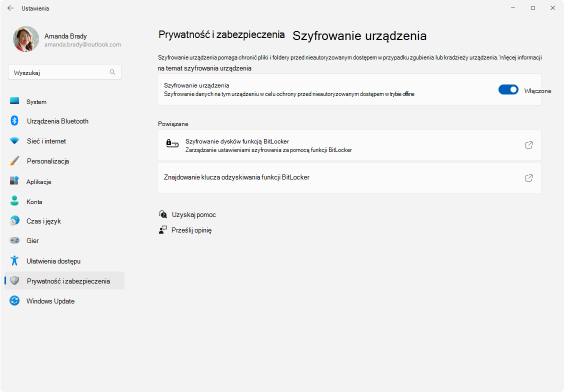
Task: Open System settings category
Action: point(36,101)
